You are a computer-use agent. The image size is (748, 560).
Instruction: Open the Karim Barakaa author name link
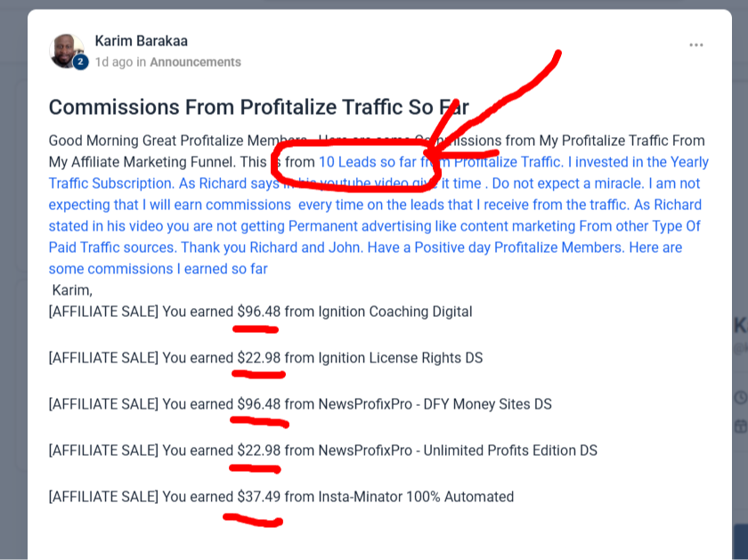(142, 41)
